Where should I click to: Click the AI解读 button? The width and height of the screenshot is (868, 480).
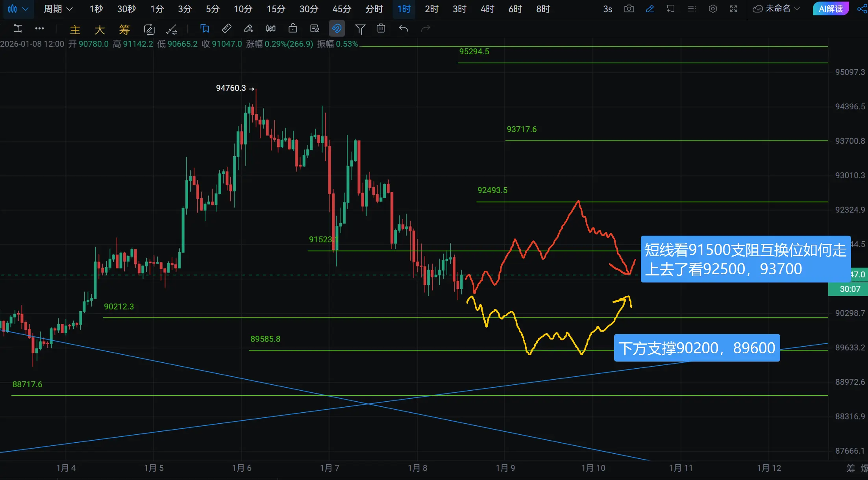[831, 9]
